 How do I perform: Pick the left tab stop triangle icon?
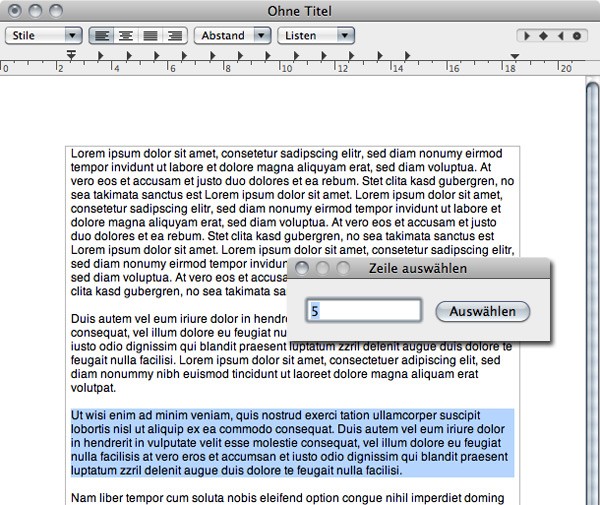point(528,36)
